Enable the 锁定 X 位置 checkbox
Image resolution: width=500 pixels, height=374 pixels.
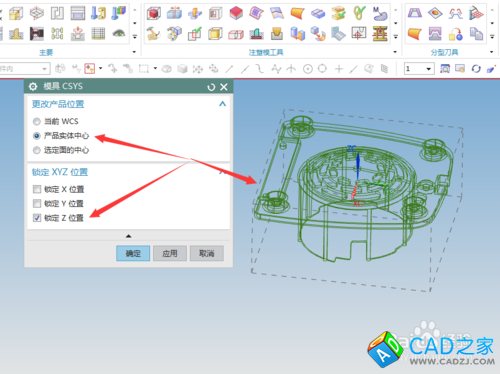click(x=37, y=189)
